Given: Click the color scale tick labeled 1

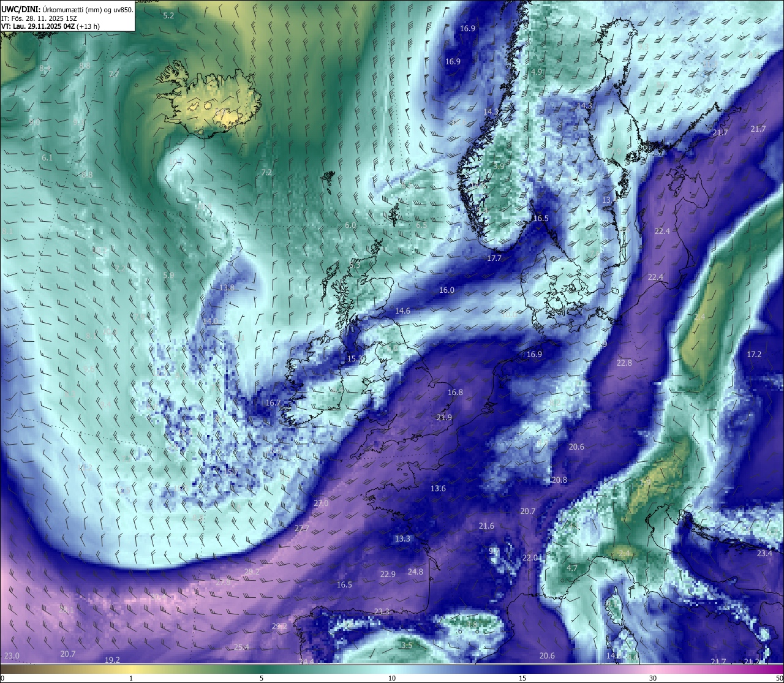Looking at the screenshot, I should point(131,678).
